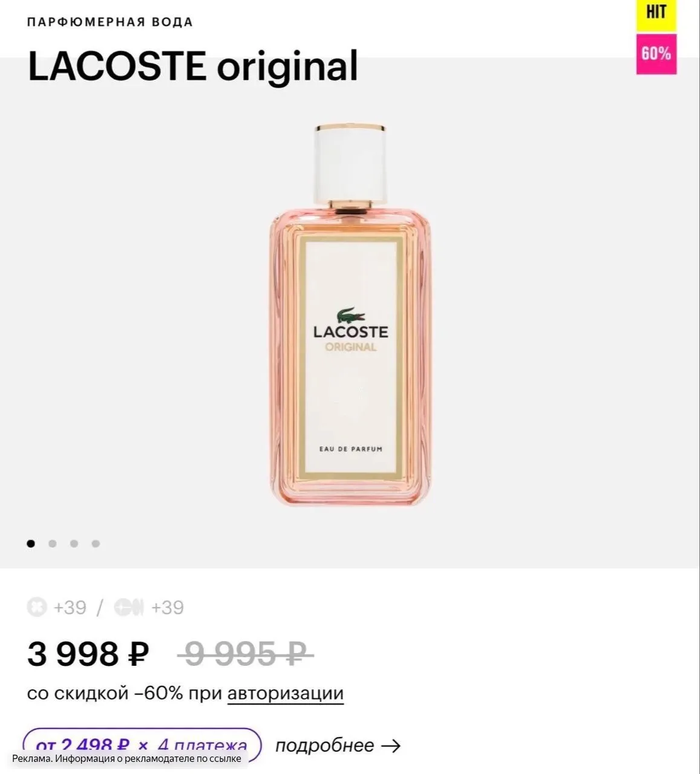Image resolution: width=700 pixels, height=774 pixels.
Task: Click the arrow next to подробнее
Action: coord(391,746)
